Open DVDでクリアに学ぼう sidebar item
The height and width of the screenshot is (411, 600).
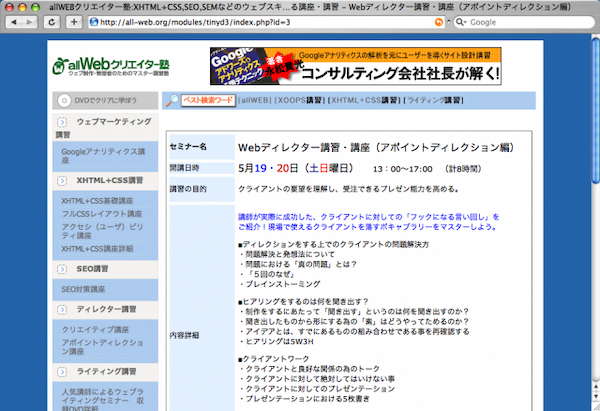105,101
